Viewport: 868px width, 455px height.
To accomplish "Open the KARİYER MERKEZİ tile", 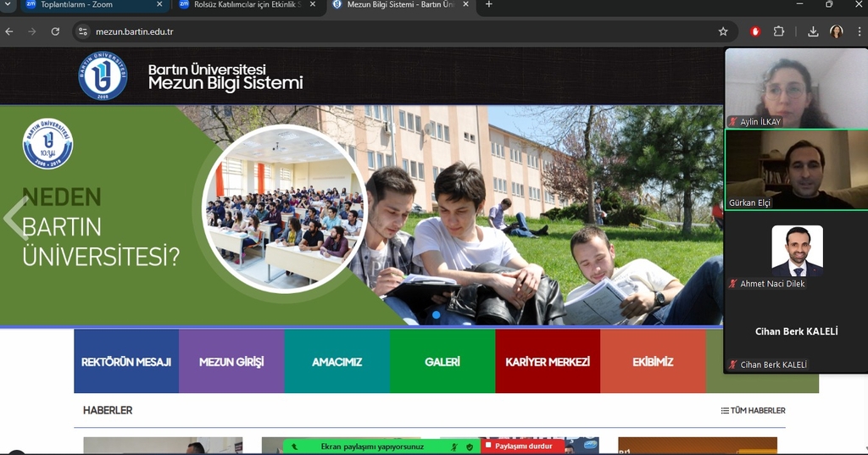I will pyautogui.click(x=548, y=362).
